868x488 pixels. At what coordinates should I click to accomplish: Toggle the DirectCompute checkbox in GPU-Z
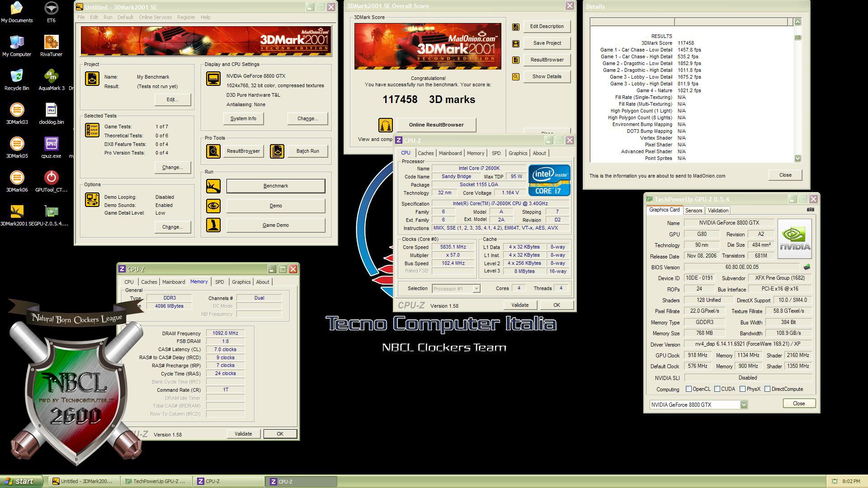(767, 389)
